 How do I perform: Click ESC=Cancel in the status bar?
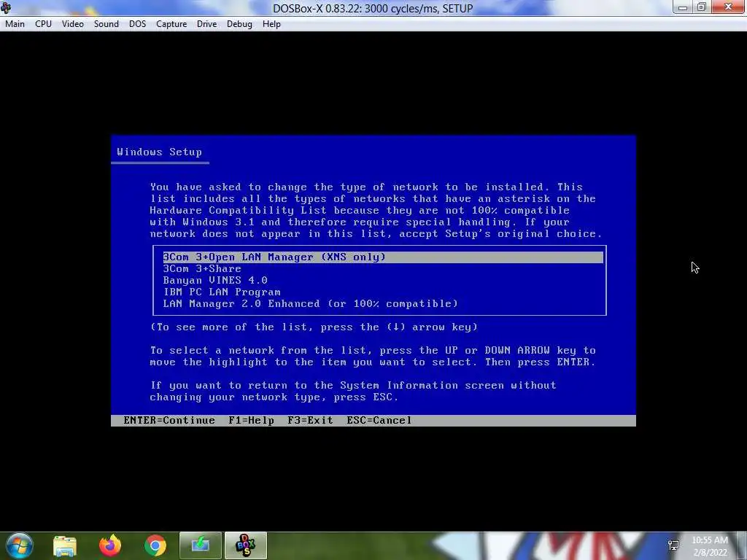tap(379, 421)
